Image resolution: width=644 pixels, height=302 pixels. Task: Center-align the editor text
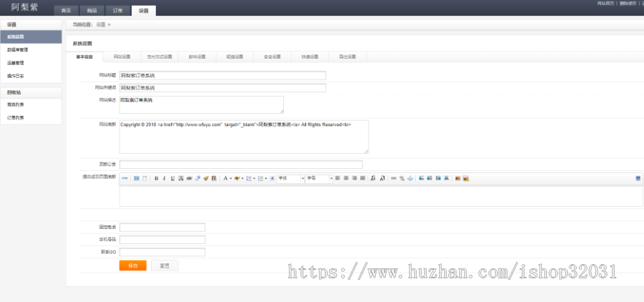[346, 178]
